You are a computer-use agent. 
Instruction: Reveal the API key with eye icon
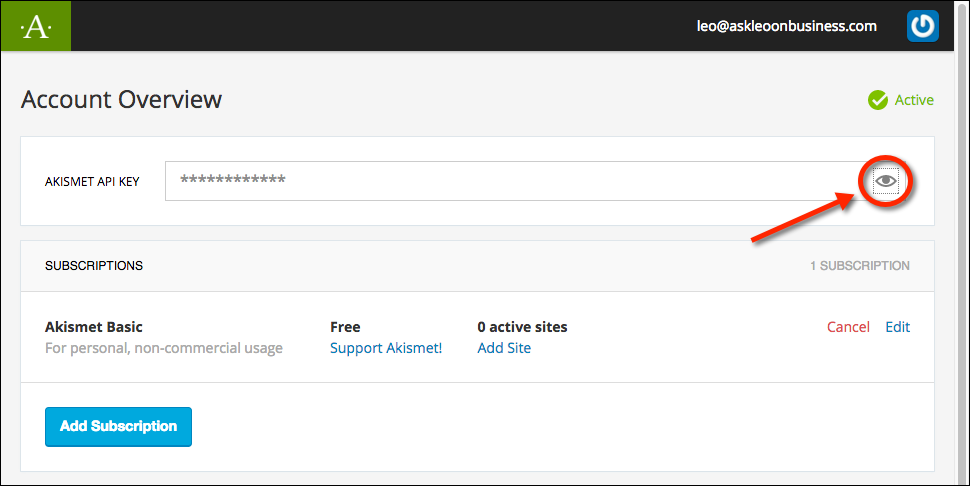click(885, 181)
